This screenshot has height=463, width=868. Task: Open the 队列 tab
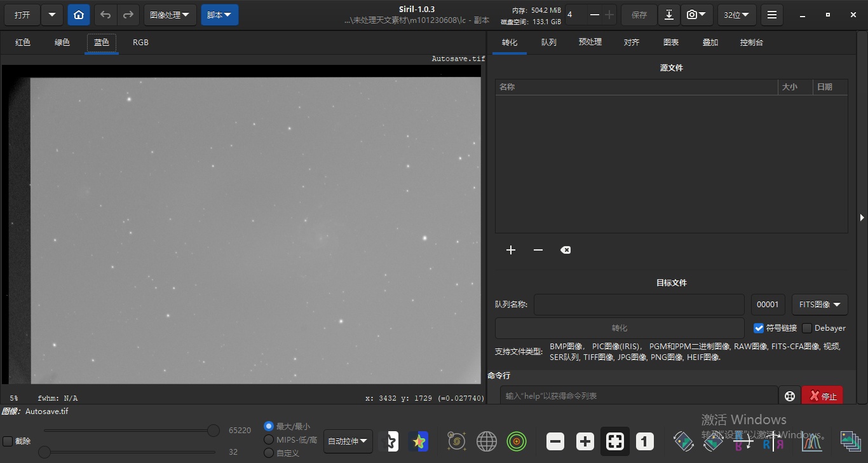[x=549, y=43]
